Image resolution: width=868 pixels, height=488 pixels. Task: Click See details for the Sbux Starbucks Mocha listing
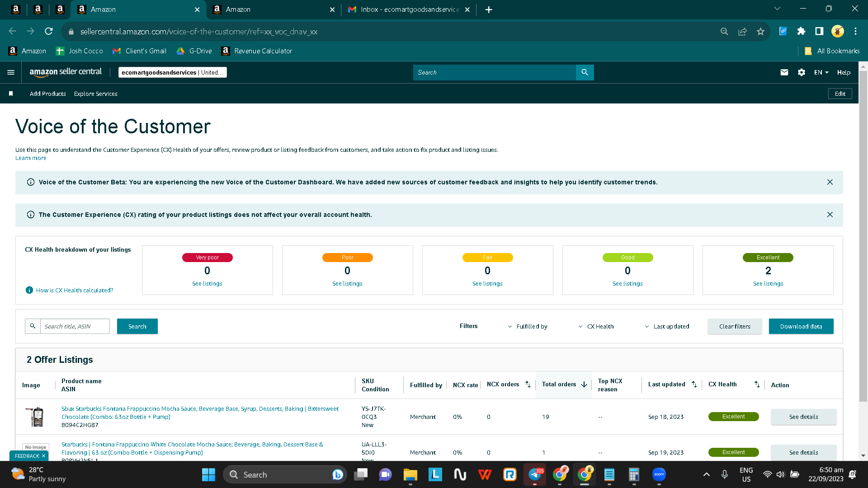803,417
